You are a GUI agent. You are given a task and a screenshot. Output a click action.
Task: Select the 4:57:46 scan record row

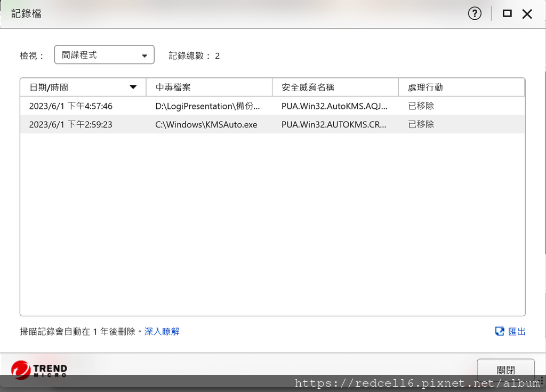click(213, 106)
